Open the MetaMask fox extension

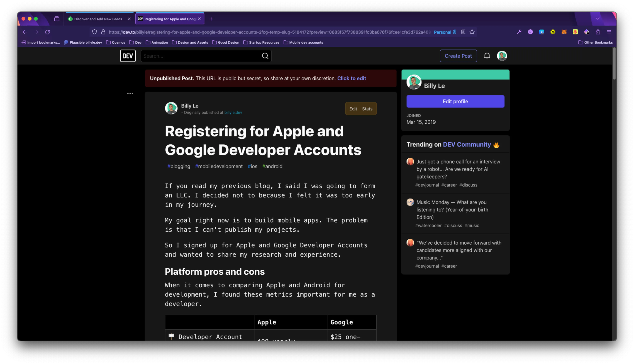564,32
